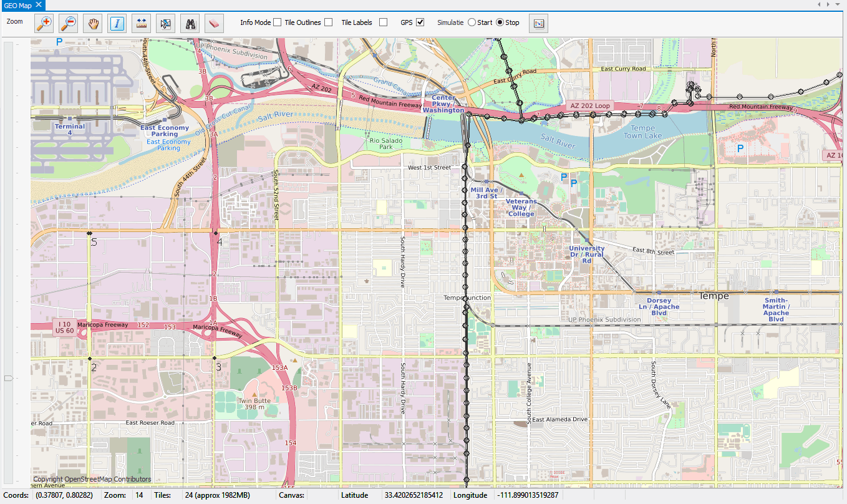Turn on Tile Outlines checkbox

(328, 22)
